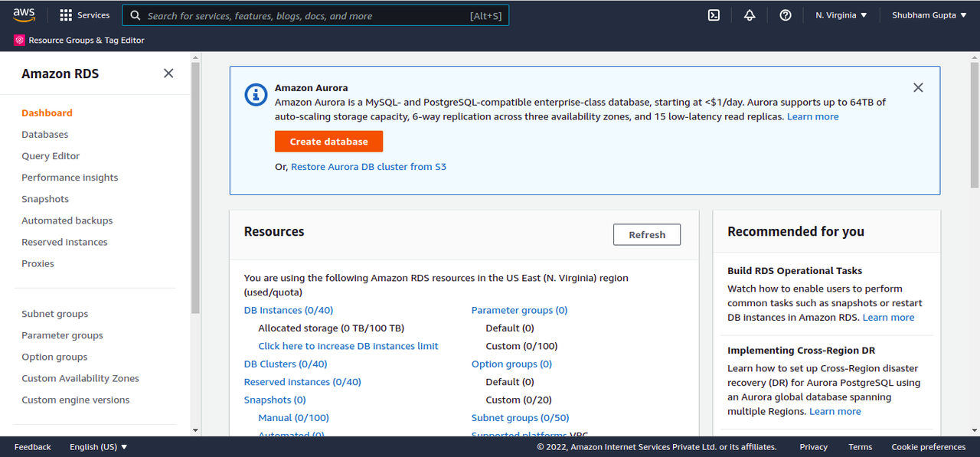980x457 pixels.
Task: Open Custom engine versions
Action: 76,399
